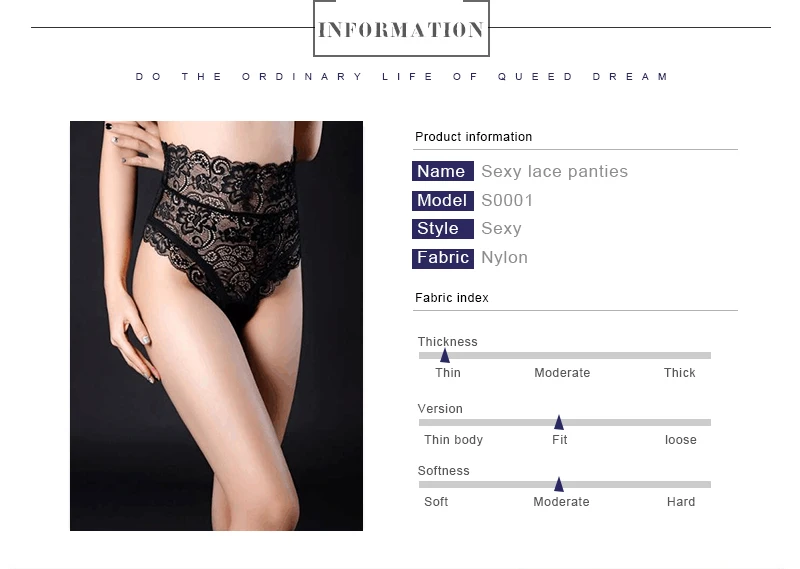Click the 'loose' label under Version
The width and height of the screenshot is (800, 569).
click(x=681, y=440)
